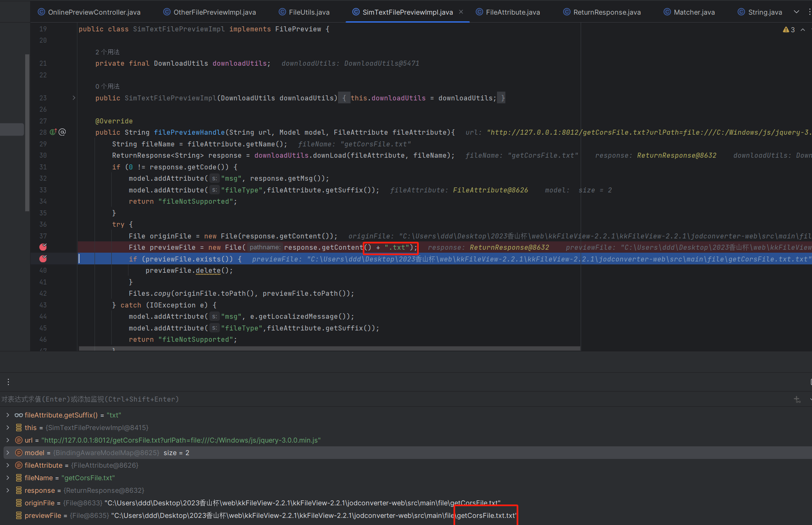Click the Files.copy statement on line 42
This screenshot has height=525, width=812.
(241, 293)
